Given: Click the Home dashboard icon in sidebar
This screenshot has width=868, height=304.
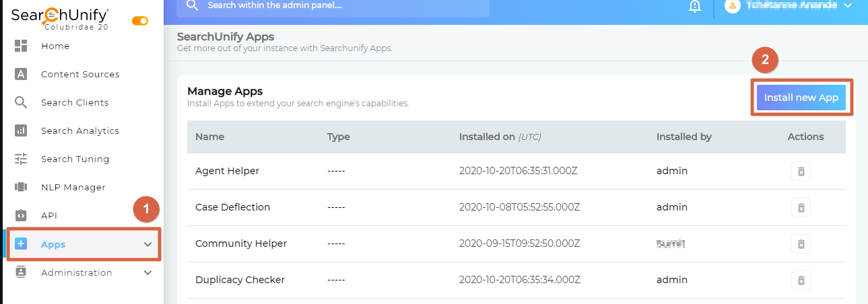Looking at the screenshot, I should pyautogui.click(x=21, y=46).
